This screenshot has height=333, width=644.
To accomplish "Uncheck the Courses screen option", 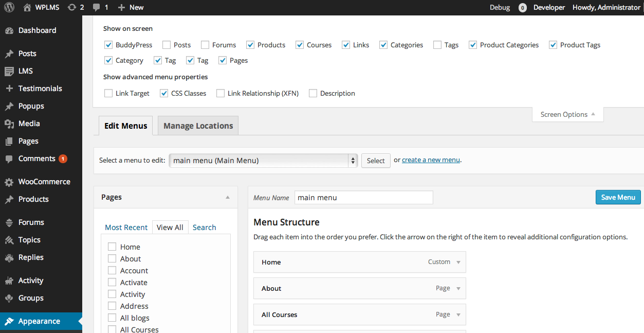I will click(x=300, y=45).
